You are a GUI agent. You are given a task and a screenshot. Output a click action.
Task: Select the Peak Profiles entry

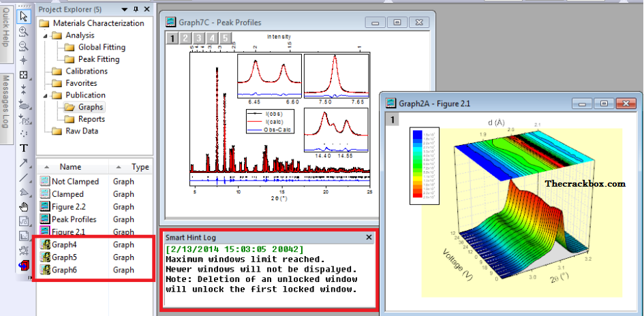[74, 219]
